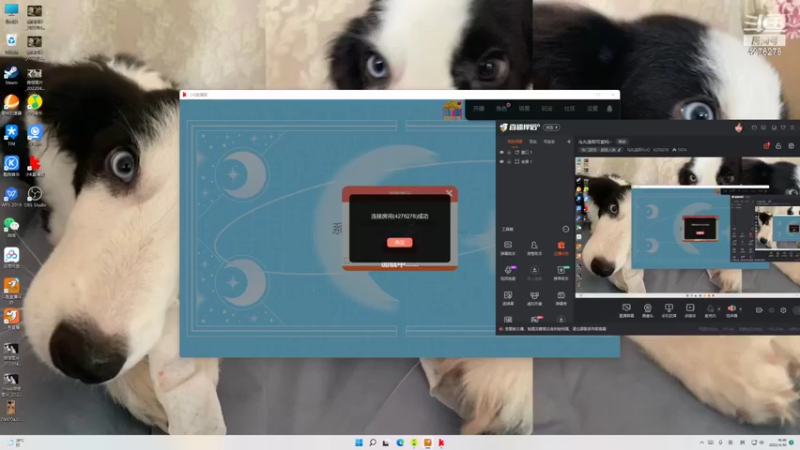
Task: Confirm the room connection success dialog
Action: (x=399, y=242)
